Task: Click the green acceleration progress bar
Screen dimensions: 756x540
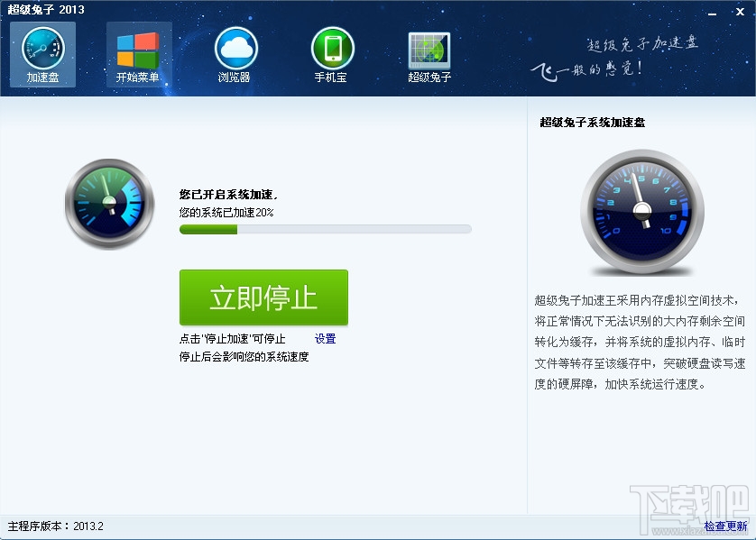Action: click(x=326, y=229)
